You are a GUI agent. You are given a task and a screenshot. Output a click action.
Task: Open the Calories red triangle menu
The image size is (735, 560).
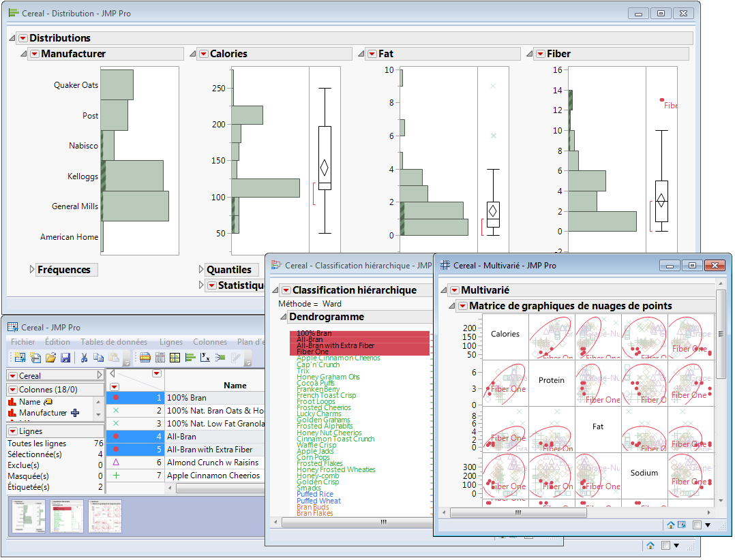coord(202,54)
